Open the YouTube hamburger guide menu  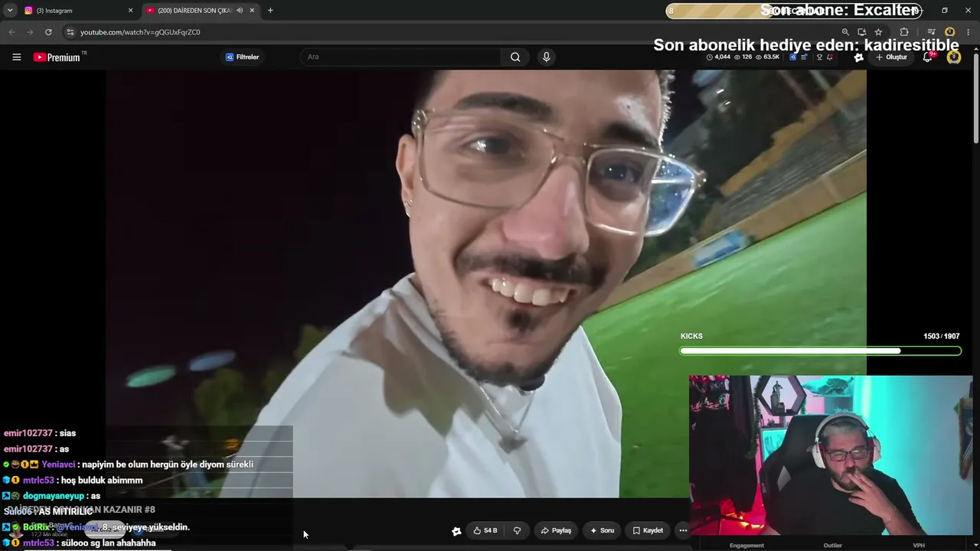[16, 57]
